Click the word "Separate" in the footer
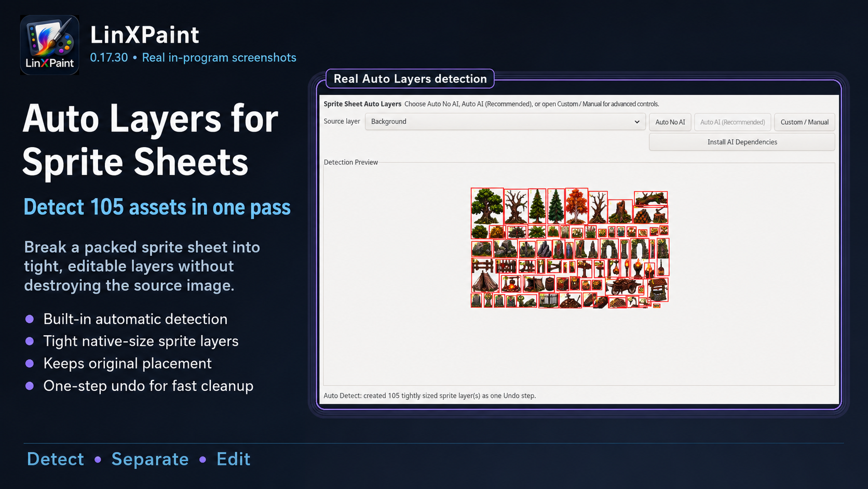The width and height of the screenshot is (868, 489). click(x=150, y=459)
